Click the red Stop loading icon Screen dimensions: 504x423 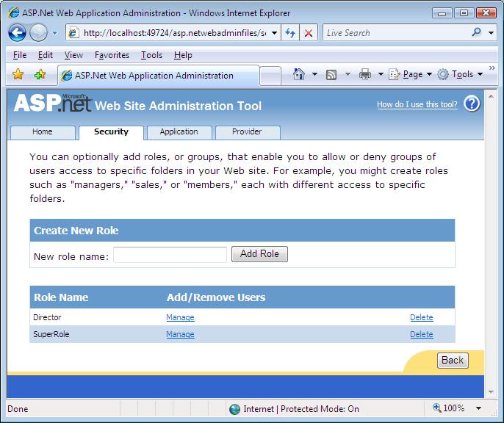309,33
